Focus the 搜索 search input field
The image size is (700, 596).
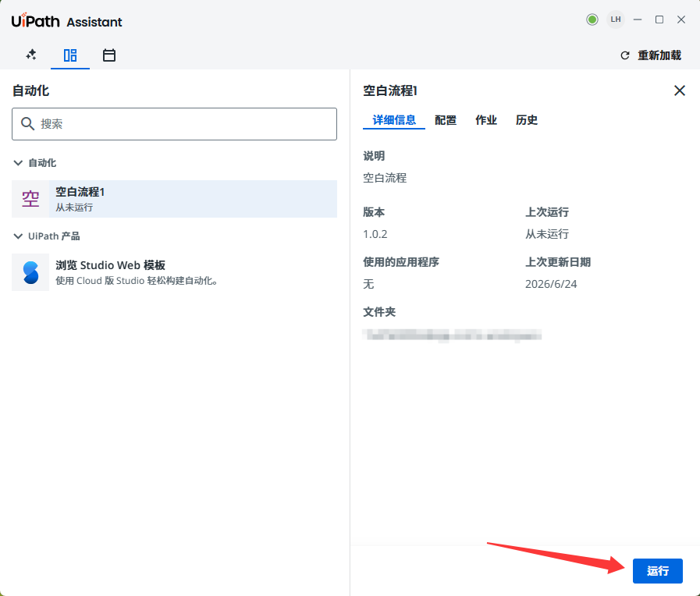(x=174, y=124)
